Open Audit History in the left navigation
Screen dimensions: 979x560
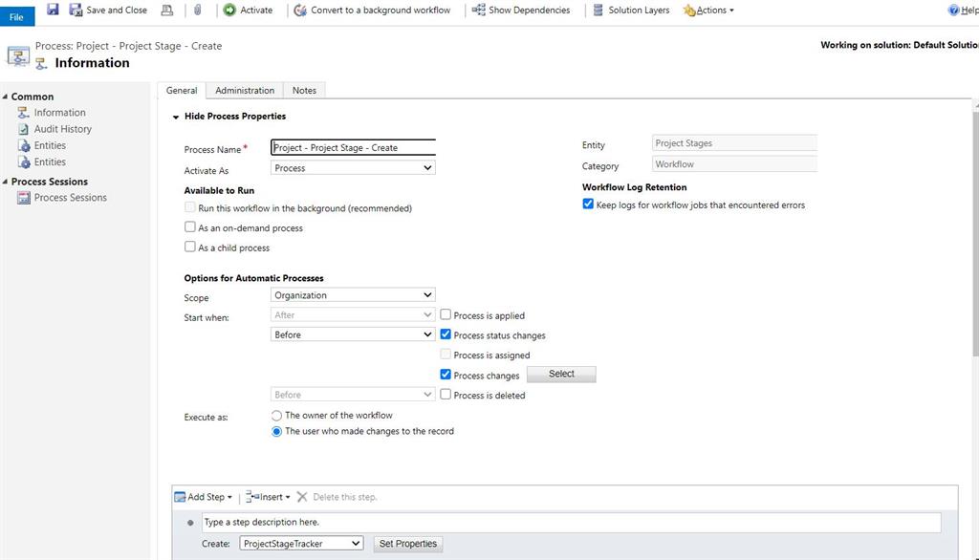pyautogui.click(x=62, y=129)
